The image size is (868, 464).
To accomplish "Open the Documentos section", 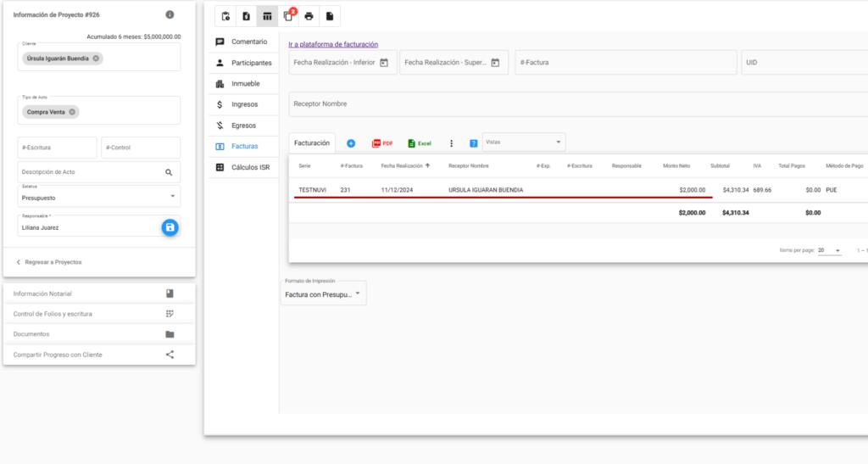I will point(99,334).
